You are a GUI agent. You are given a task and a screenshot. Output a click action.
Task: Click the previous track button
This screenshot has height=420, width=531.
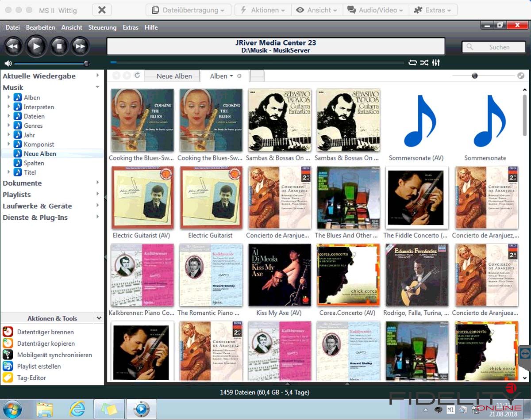tap(13, 46)
